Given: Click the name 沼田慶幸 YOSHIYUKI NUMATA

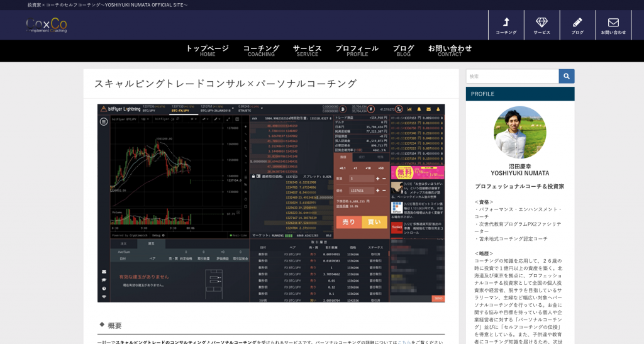Looking at the screenshot, I should point(520,170).
